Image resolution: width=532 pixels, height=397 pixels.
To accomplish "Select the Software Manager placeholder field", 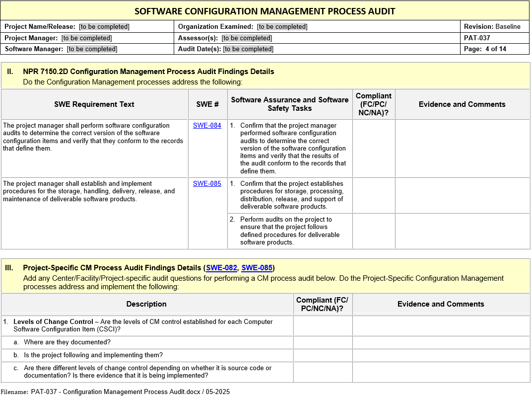I will (x=92, y=49).
